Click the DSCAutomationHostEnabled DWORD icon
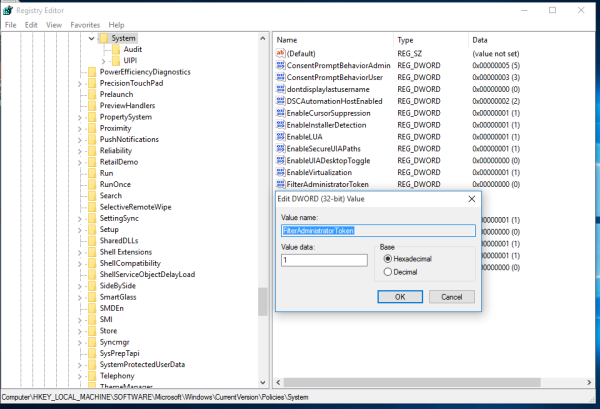600x409 pixels. tap(280, 101)
